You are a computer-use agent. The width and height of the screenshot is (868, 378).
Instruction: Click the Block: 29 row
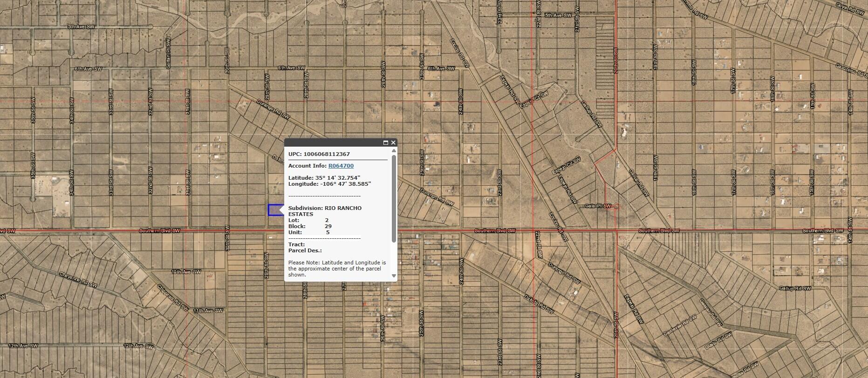(310, 226)
